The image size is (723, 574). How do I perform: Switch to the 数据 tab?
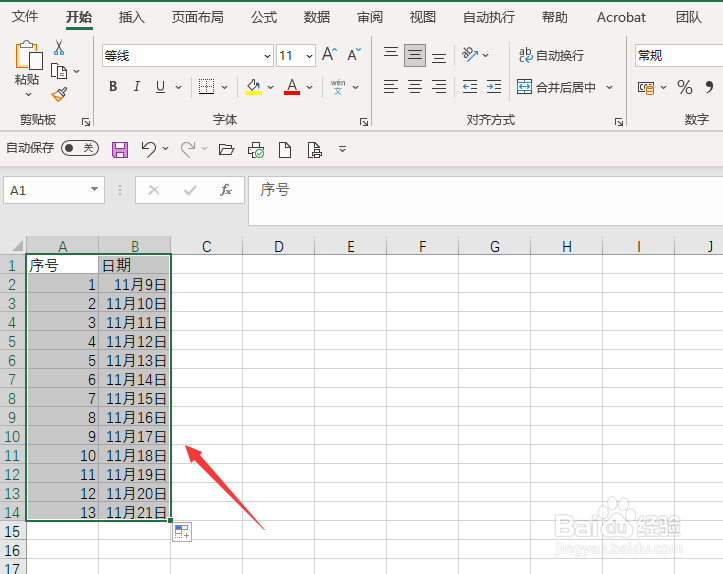coord(317,18)
